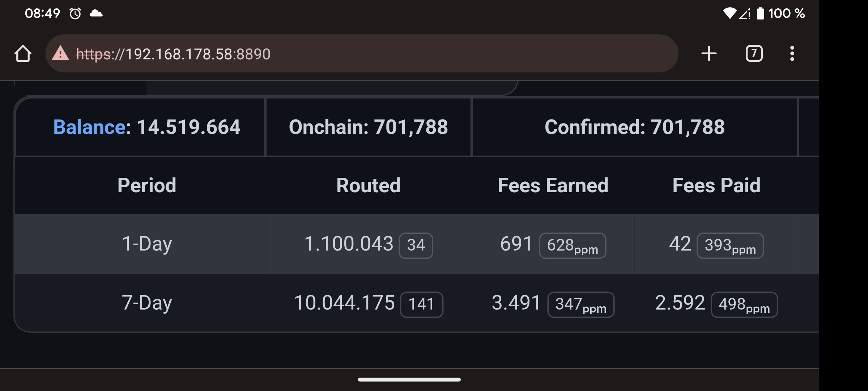This screenshot has width=868, height=391.
Task: Tap the battery status icon
Action: point(761,13)
